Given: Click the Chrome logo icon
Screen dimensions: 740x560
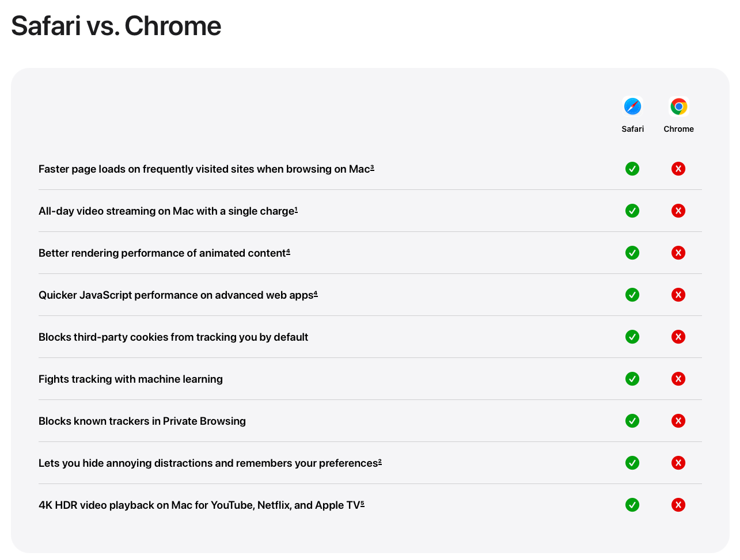Looking at the screenshot, I should 678,106.
